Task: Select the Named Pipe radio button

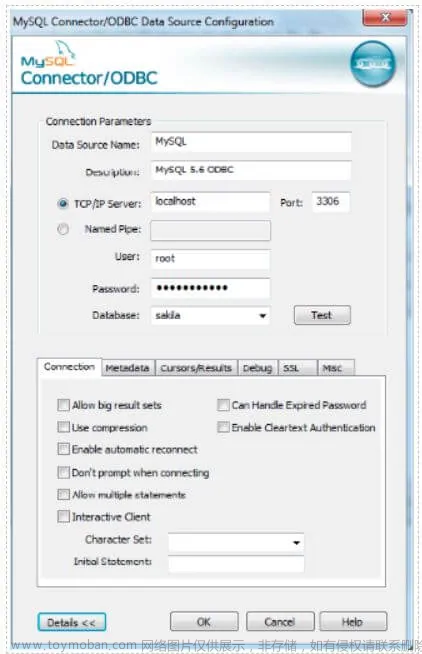Action: pos(63,229)
